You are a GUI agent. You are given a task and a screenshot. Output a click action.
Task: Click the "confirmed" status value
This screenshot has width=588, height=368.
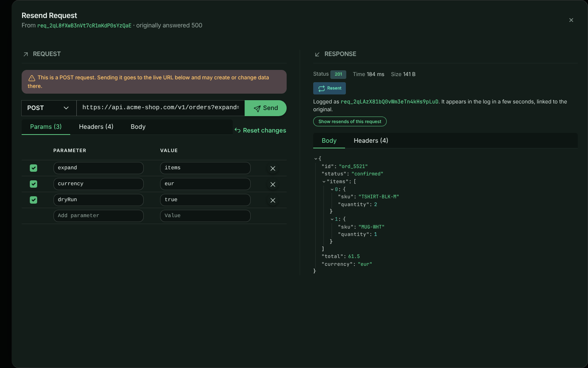point(367,174)
